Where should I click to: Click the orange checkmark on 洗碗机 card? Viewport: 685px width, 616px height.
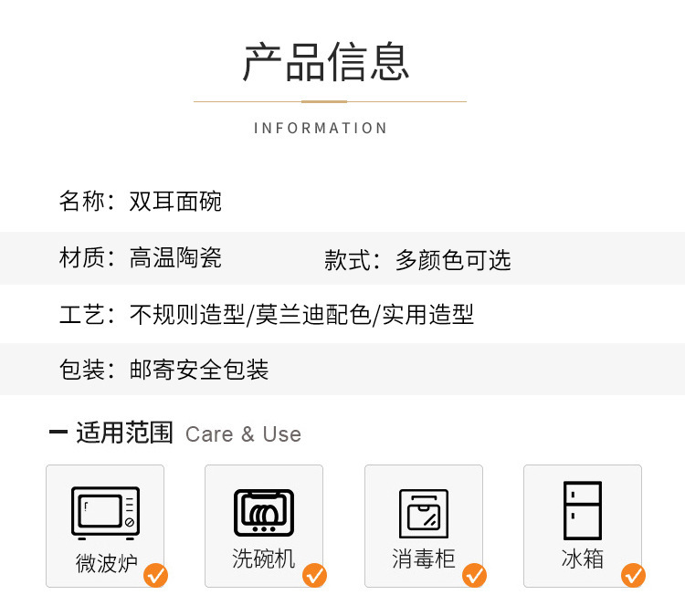click(x=315, y=575)
